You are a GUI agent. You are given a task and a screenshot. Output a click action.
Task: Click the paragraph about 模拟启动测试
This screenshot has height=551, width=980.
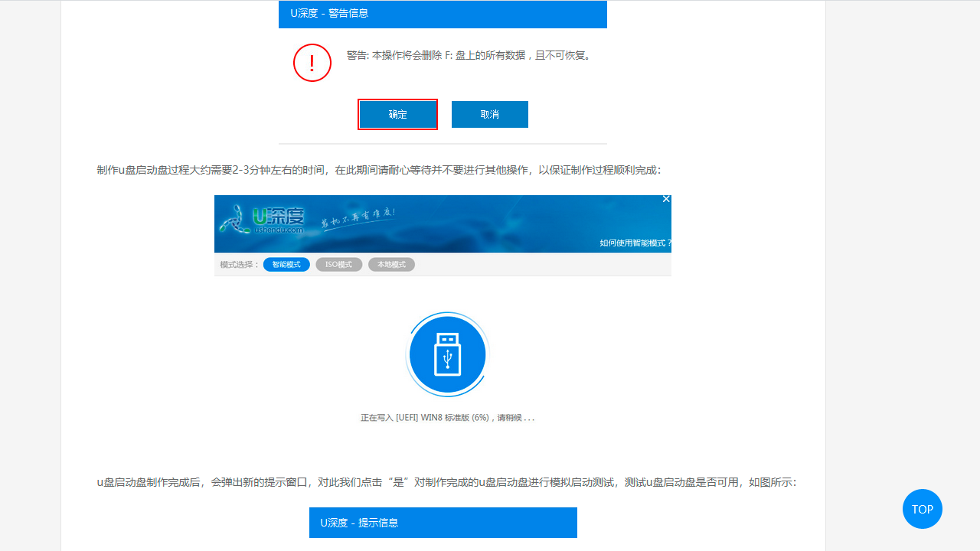pyautogui.click(x=447, y=482)
